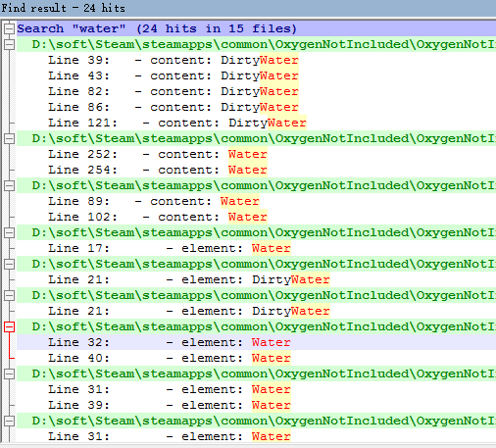The image size is (496, 448).
Task: Select result Line 121 content DirtyWater
Action: 256,123
